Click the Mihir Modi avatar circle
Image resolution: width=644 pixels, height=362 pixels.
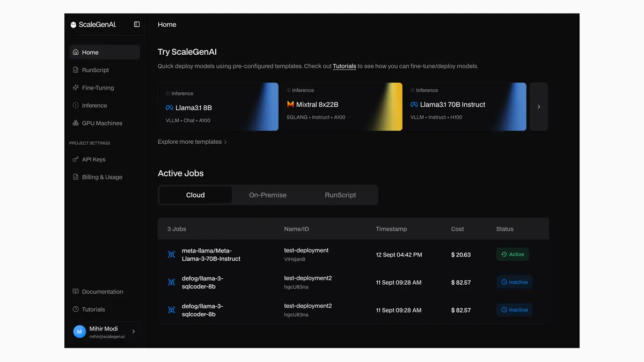(x=79, y=332)
